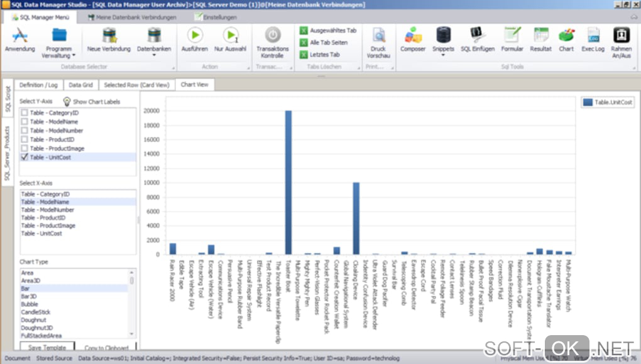This screenshot has height=364, width=641.
Task: Switch to Data Grid tab
Action: (x=80, y=85)
